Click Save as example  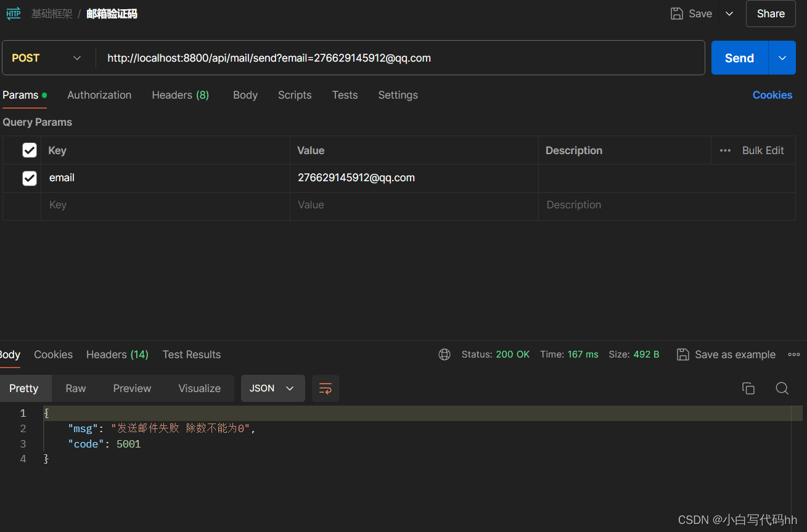[726, 354]
